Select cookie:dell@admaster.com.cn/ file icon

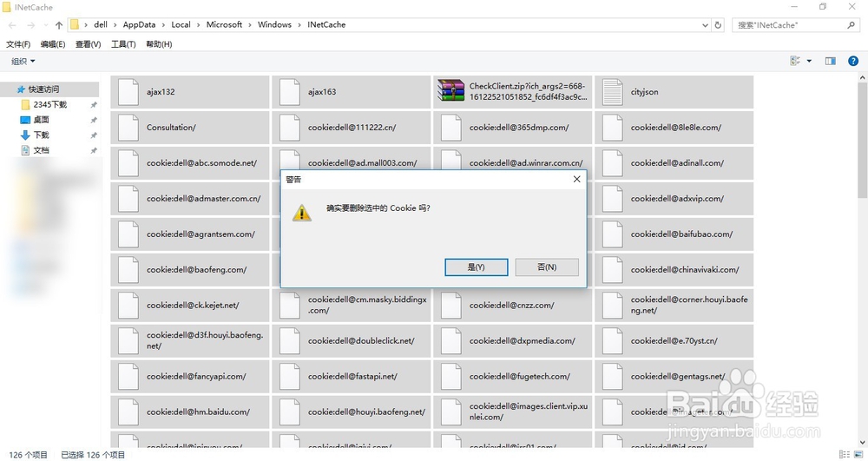click(128, 199)
